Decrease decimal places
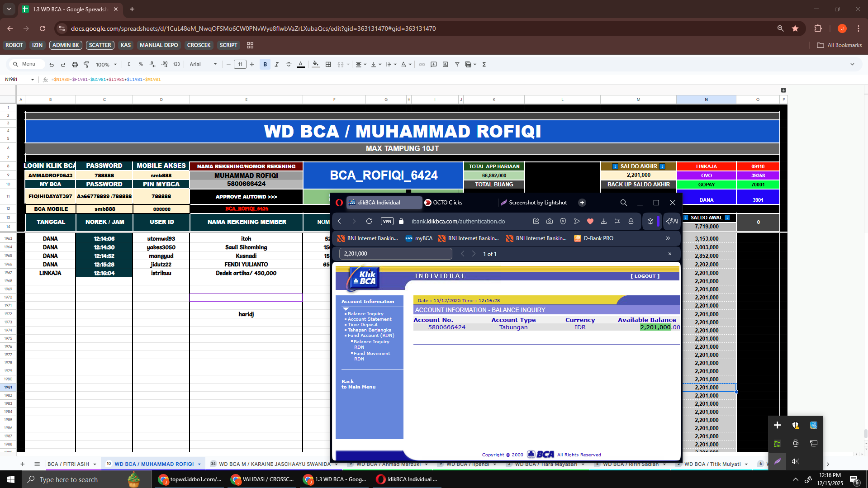 click(x=152, y=64)
